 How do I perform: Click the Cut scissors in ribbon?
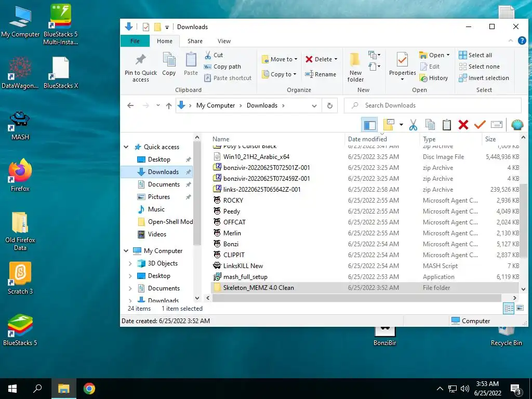coord(208,55)
